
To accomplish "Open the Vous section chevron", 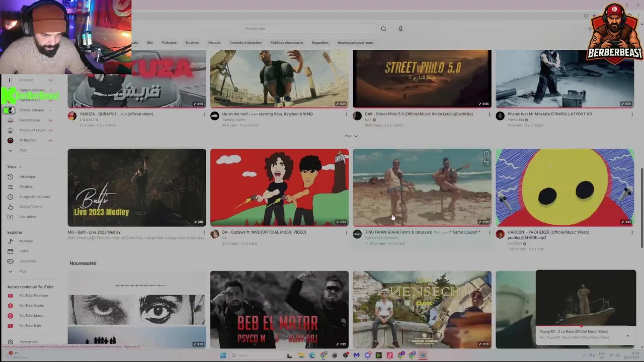I will pos(20,166).
